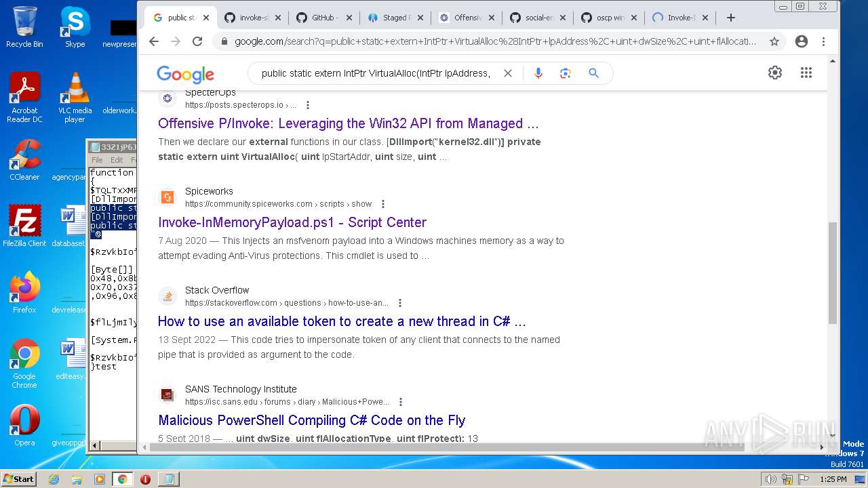The width and height of the screenshot is (868, 488).
Task: Close the 'Staged P' tab
Action: pyautogui.click(x=420, y=18)
